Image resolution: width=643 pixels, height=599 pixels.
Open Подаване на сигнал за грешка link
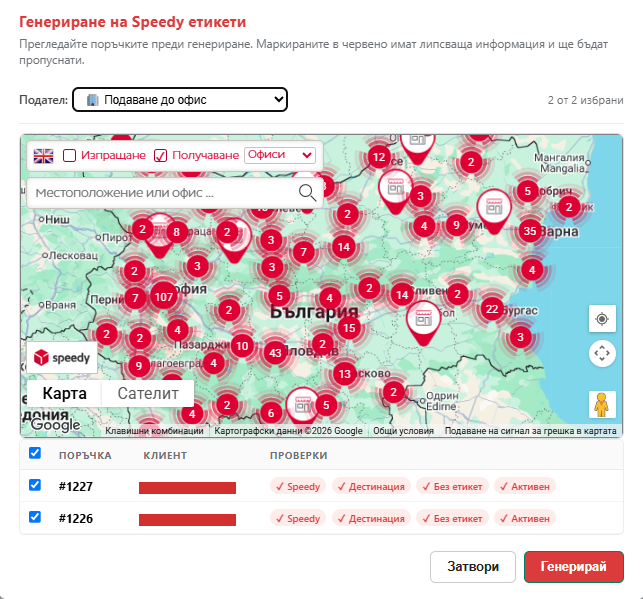530,430
